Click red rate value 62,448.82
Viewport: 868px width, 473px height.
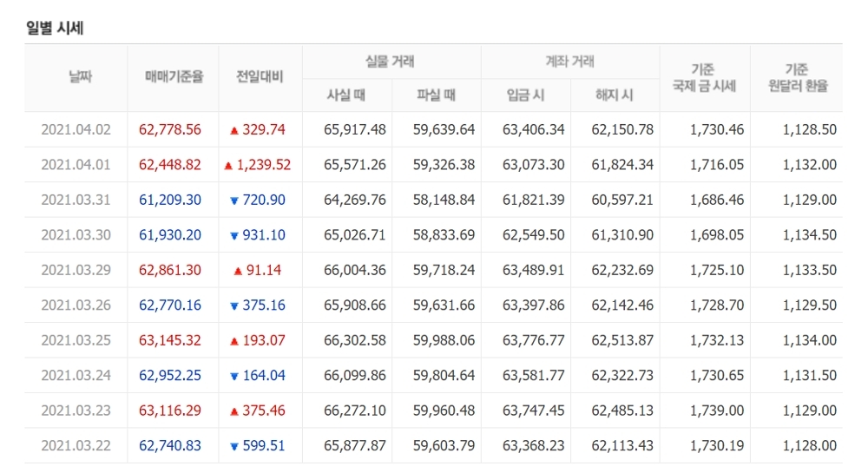pyautogui.click(x=170, y=165)
